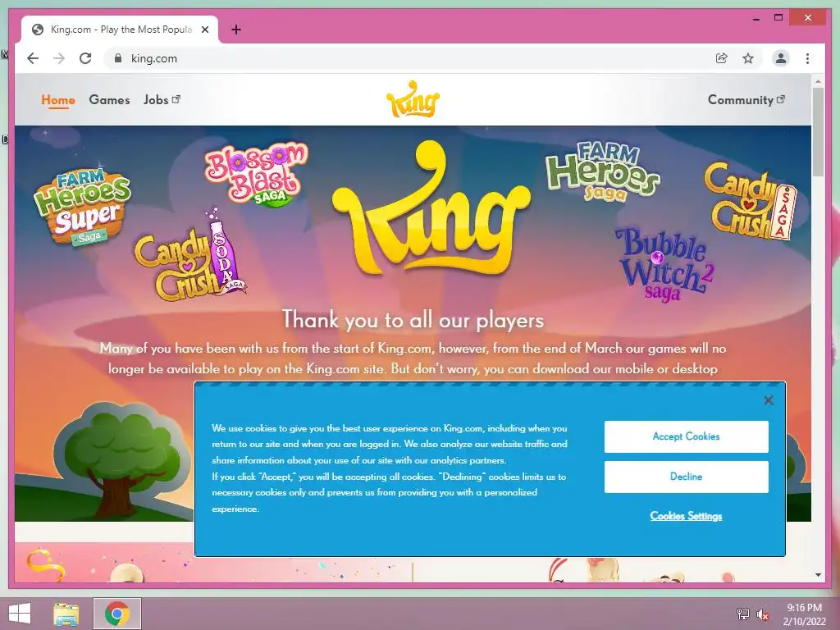Select the Farm Heroes Saga logo
This screenshot has width=840, height=630.
pyautogui.click(x=602, y=171)
